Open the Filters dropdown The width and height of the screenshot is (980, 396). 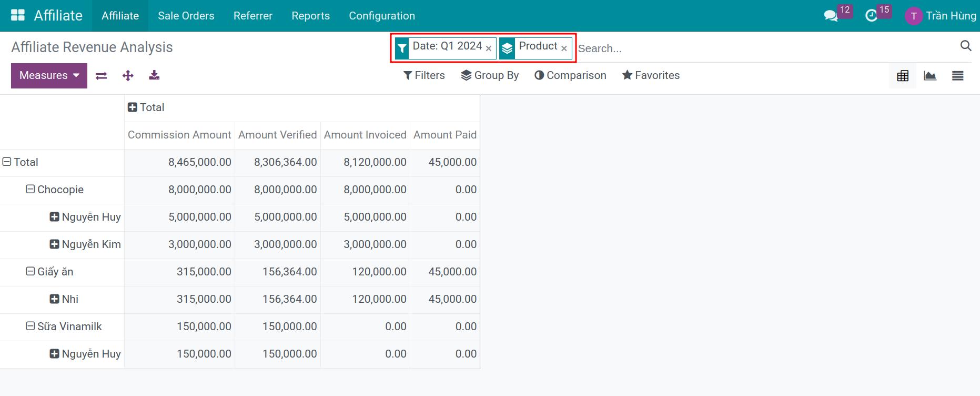click(424, 75)
